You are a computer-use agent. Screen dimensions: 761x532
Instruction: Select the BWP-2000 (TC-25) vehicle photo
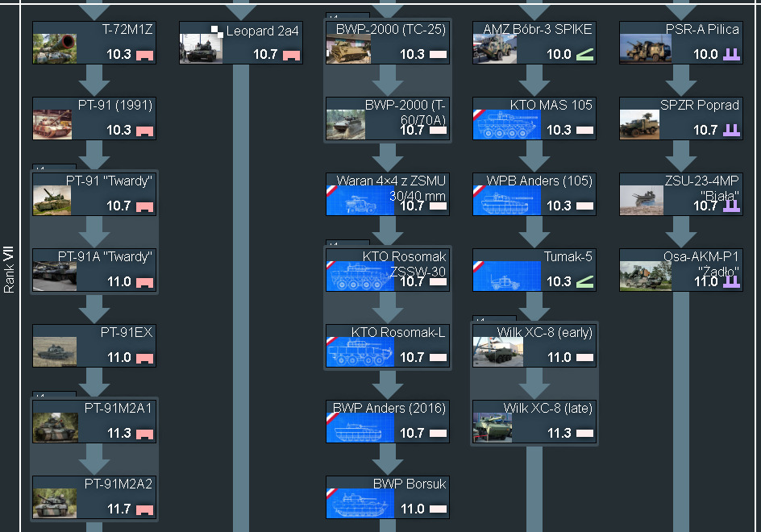coord(348,48)
